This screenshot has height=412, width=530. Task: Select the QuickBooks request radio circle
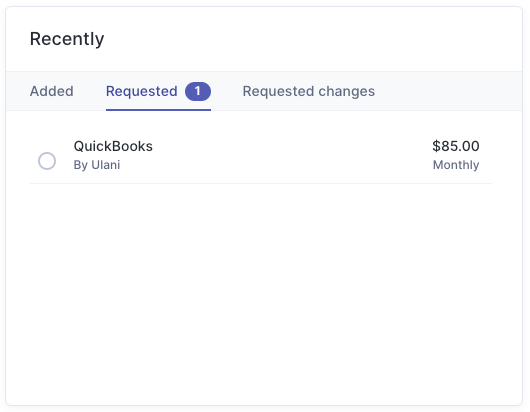[x=47, y=161]
